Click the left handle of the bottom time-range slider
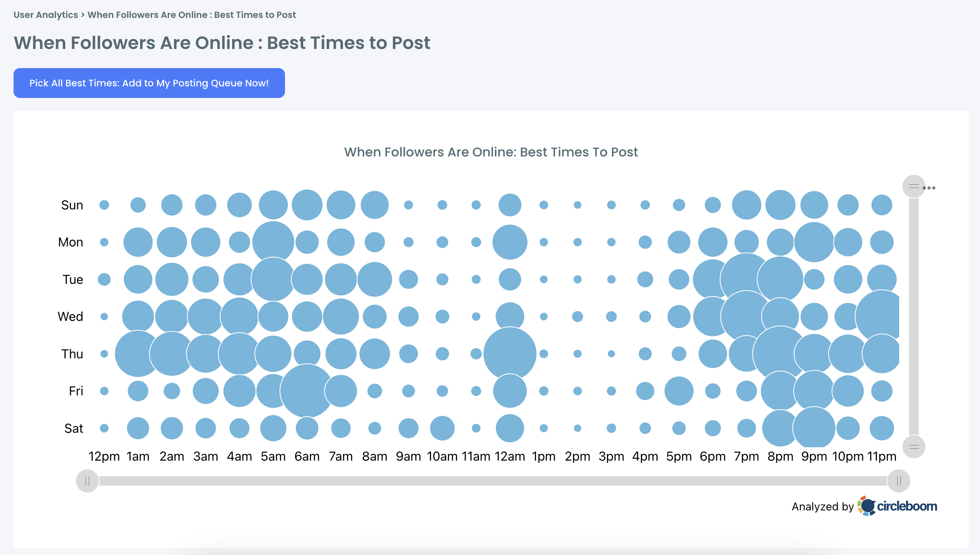Image resolution: width=980 pixels, height=555 pixels. point(88,481)
